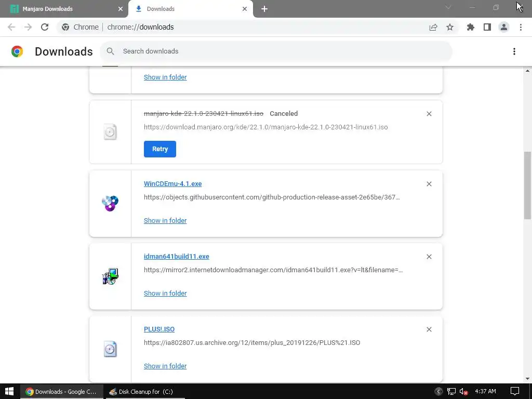Click the PLUS!.ISO disc image icon
Image resolution: width=532 pixels, height=399 pixels.
110,349
